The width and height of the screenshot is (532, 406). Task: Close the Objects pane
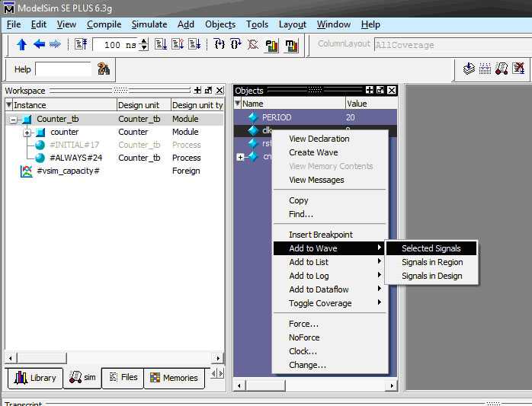click(392, 90)
